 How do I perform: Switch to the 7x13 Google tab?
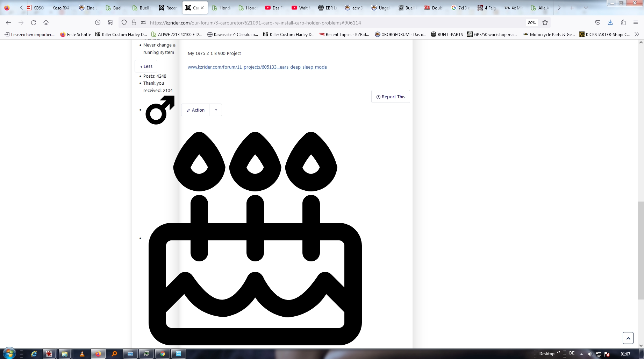(460, 8)
